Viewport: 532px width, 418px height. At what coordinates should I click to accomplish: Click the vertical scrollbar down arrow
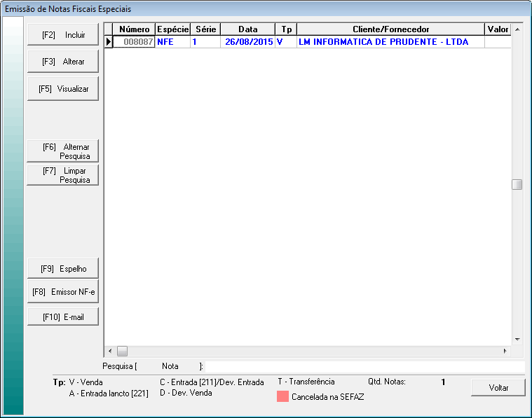pos(517,340)
